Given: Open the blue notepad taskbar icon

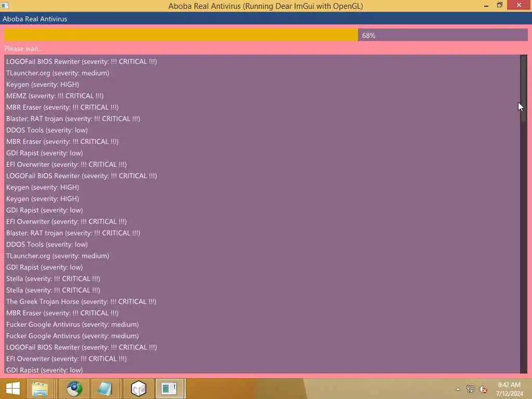Looking at the screenshot, I should tap(104, 389).
